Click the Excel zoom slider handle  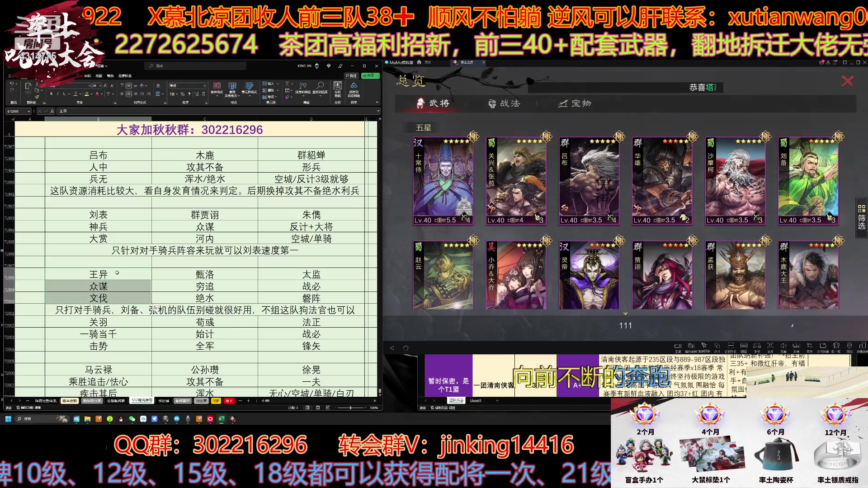[350, 408]
